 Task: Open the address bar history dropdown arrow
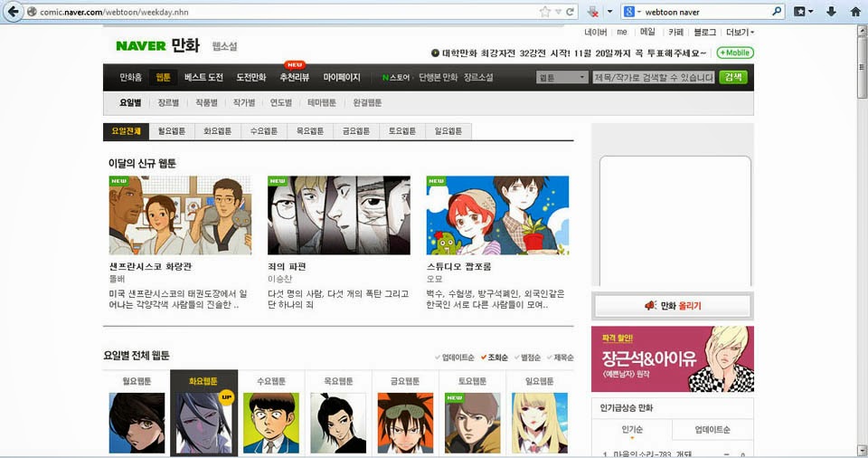tap(558, 12)
